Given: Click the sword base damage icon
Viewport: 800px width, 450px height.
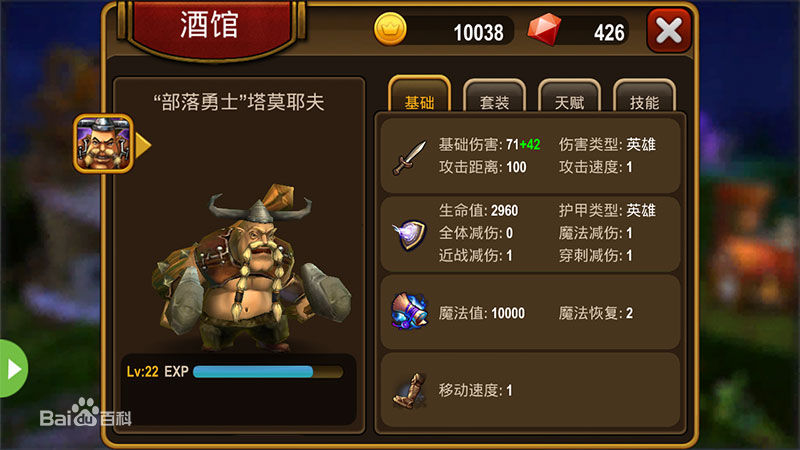Looking at the screenshot, I should pyautogui.click(x=409, y=158).
